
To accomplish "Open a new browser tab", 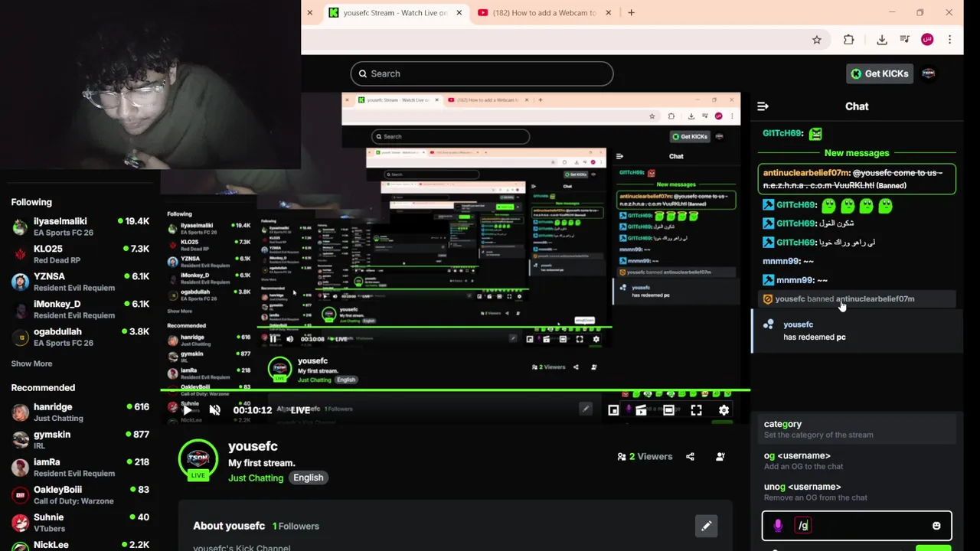I will click(631, 12).
